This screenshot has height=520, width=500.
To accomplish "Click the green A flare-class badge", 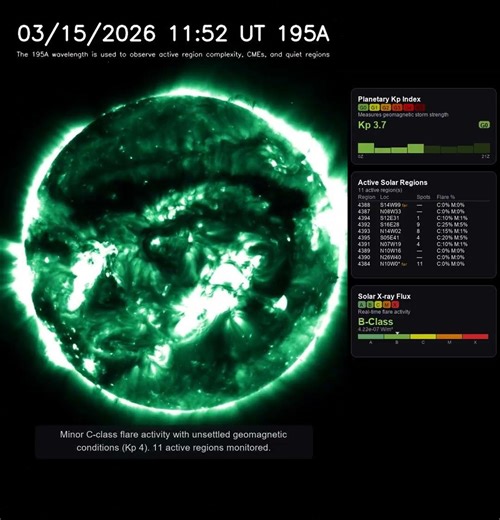I will pyautogui.click(x=362, y=305).
